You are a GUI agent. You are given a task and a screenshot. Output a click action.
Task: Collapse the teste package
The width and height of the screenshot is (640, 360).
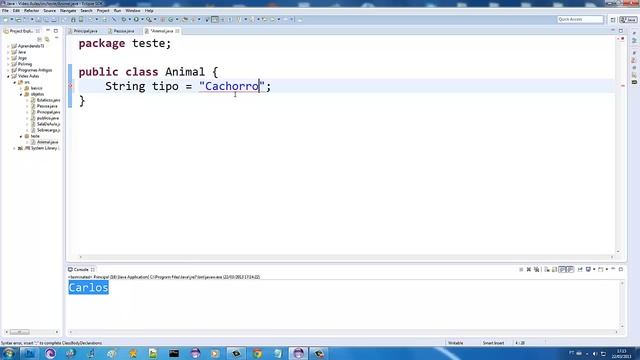21,136
